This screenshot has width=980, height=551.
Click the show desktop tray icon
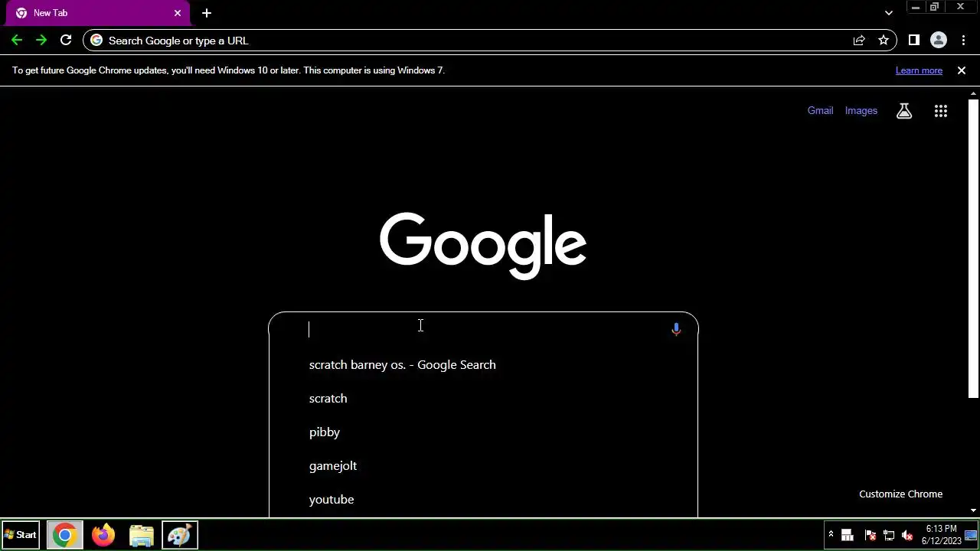pos(972,535)
